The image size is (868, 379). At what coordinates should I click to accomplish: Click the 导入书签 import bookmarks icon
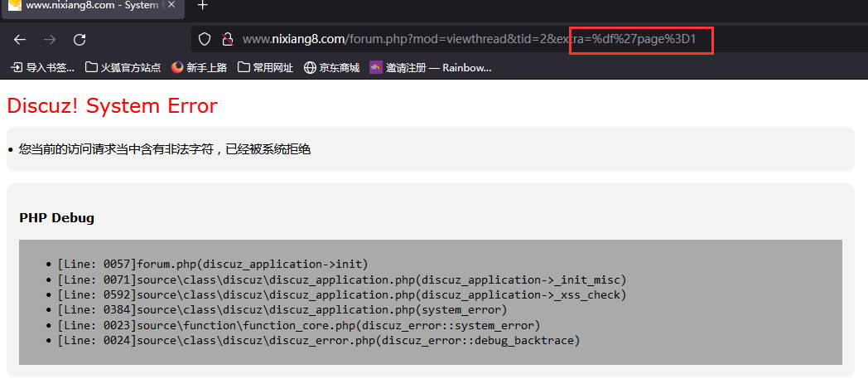[17, 68]
